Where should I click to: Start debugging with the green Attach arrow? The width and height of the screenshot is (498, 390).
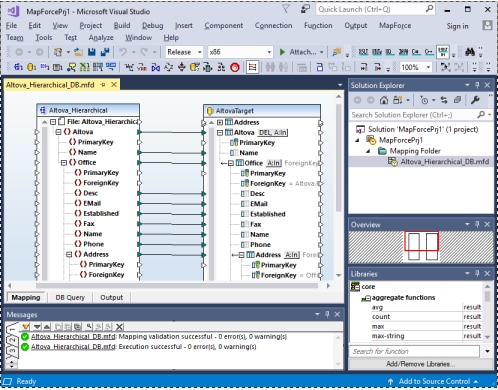click(282, 52)
